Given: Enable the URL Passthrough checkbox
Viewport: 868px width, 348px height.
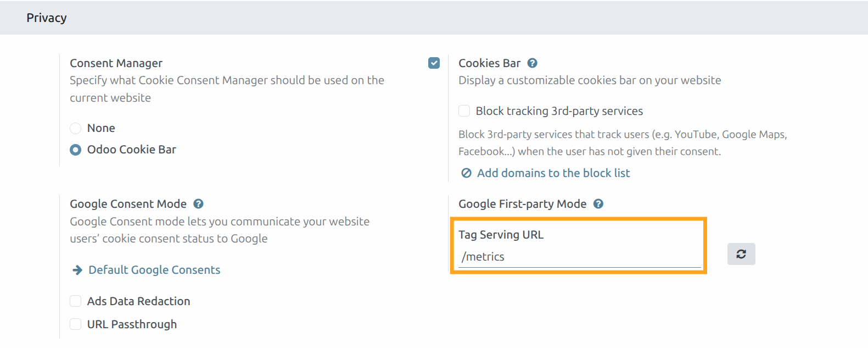Looking at the screenshot, I should (76, 324).
